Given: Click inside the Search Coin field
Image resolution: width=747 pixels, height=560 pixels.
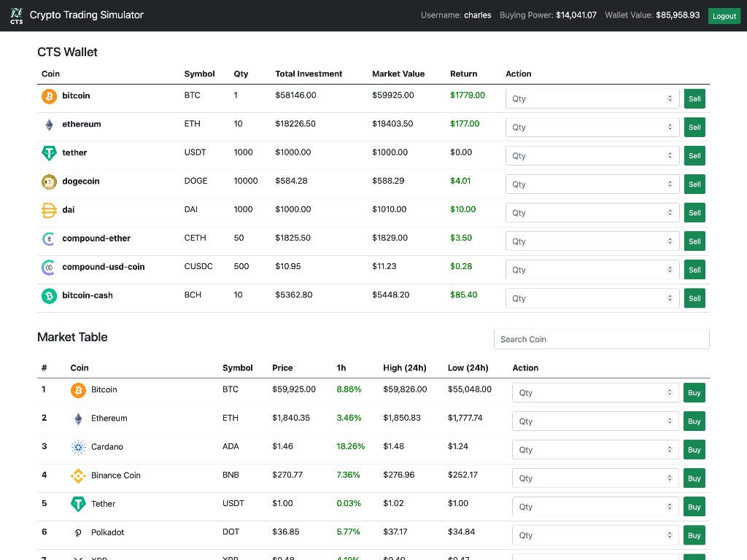Looking at the screenshot, I should (601, 338).
